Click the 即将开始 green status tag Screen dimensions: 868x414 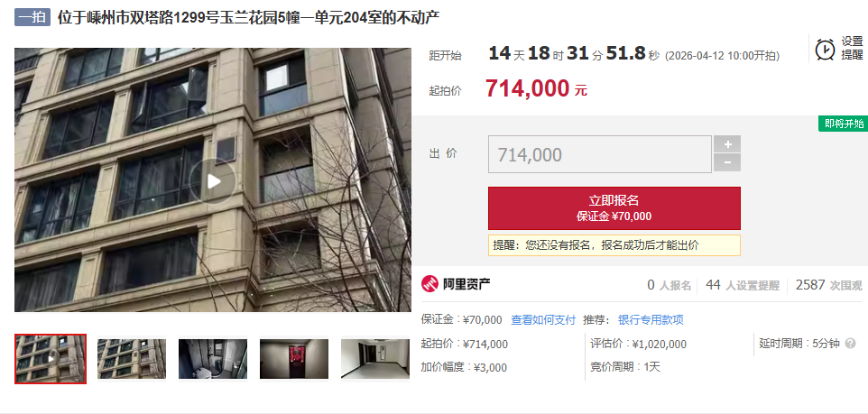843,124
